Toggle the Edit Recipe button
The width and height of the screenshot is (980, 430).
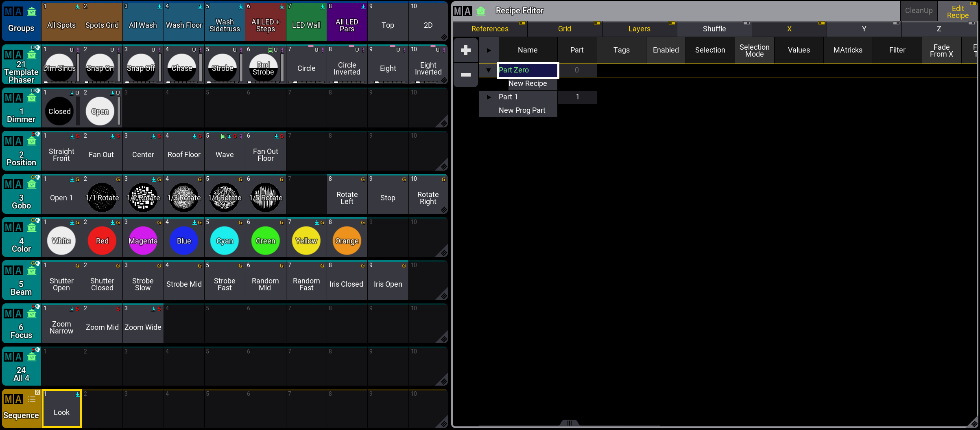point(957,11)
